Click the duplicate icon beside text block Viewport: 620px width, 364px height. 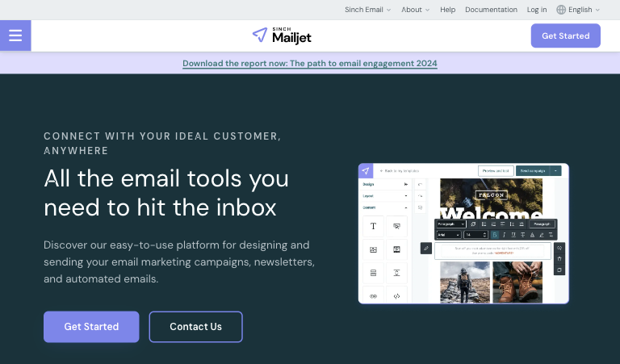(x=559, y=270)
